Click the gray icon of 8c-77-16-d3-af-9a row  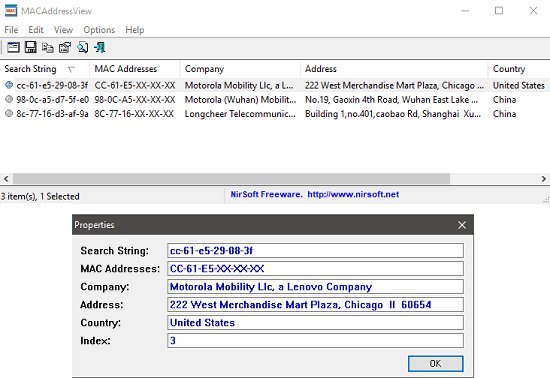[x=9, y=113]
